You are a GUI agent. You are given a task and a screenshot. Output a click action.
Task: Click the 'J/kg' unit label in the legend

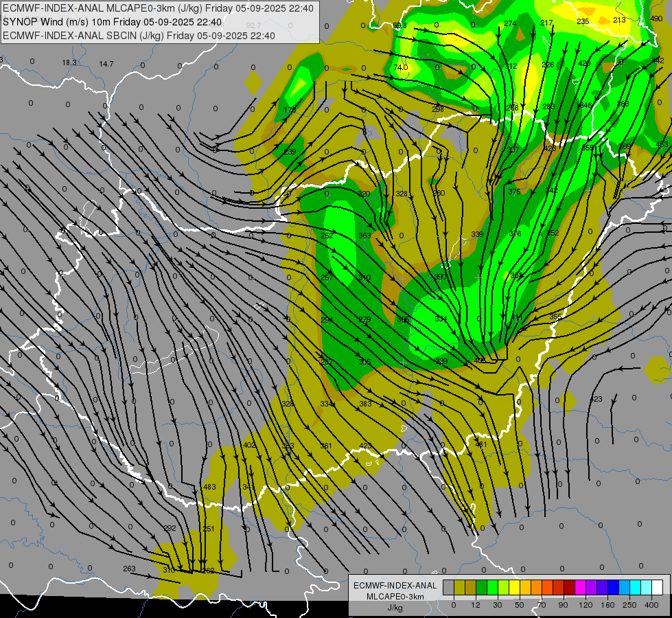tap(395, 608)
